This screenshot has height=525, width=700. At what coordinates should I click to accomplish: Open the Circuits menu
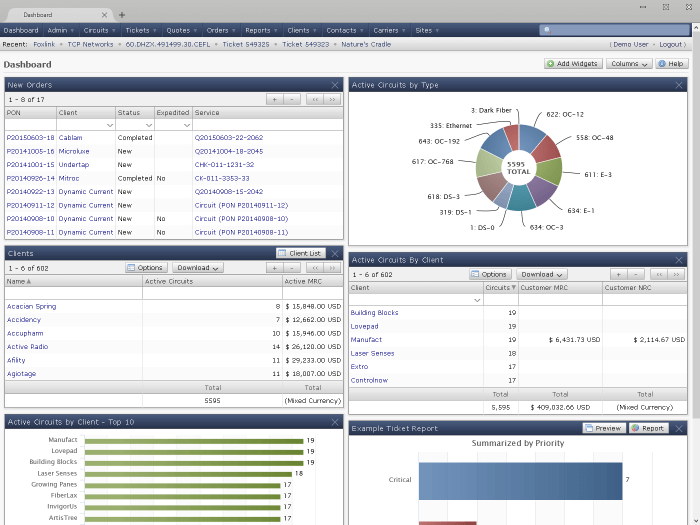(x=97, y=30)
